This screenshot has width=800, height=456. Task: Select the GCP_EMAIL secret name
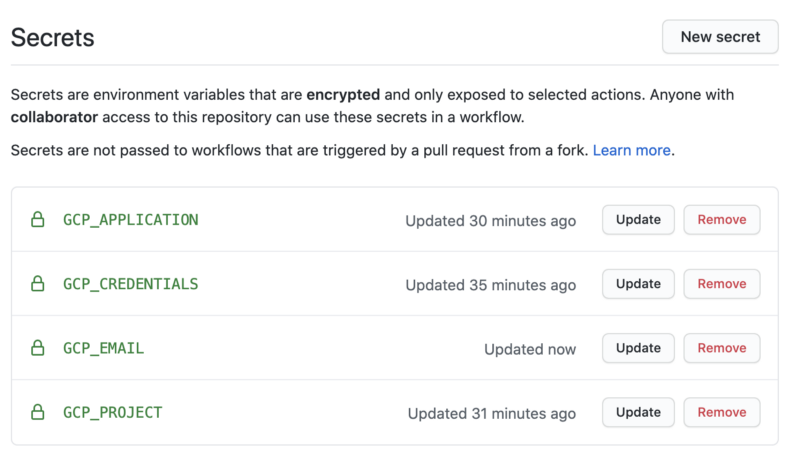pos(104,348)
